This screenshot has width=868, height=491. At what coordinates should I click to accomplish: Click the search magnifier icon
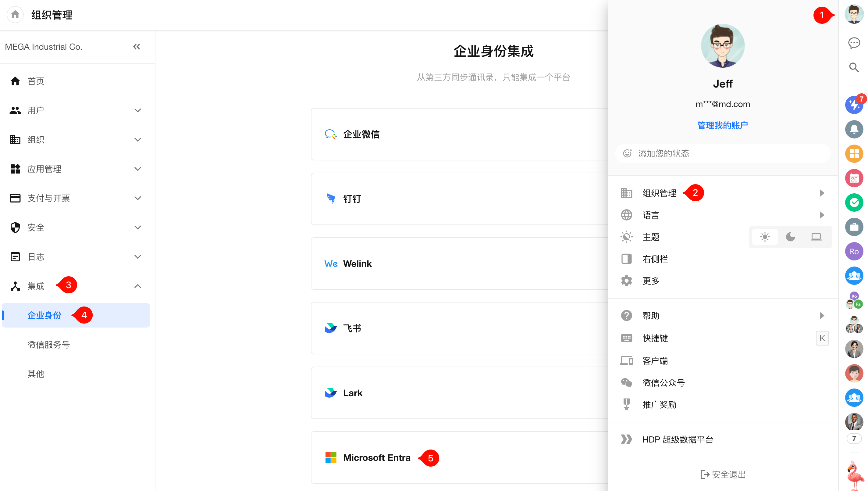854,67
